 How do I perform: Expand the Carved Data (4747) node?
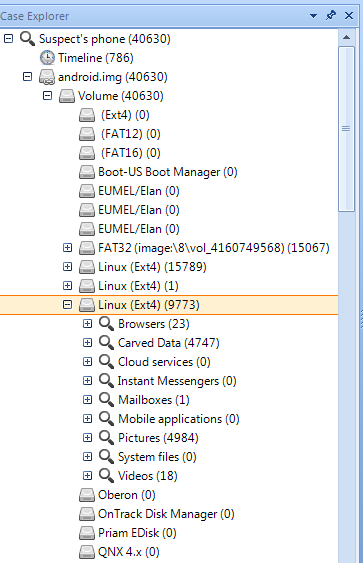(x=88, y=343)
